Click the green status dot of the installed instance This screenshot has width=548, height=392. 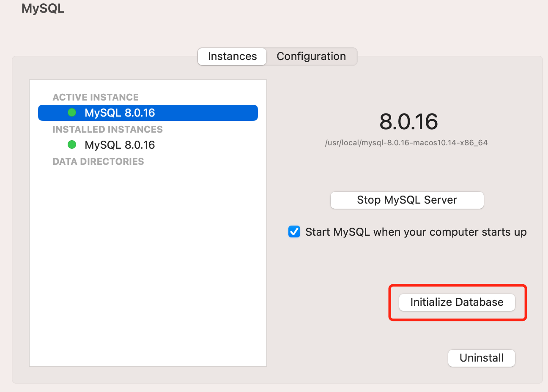(x=72, y=144)
